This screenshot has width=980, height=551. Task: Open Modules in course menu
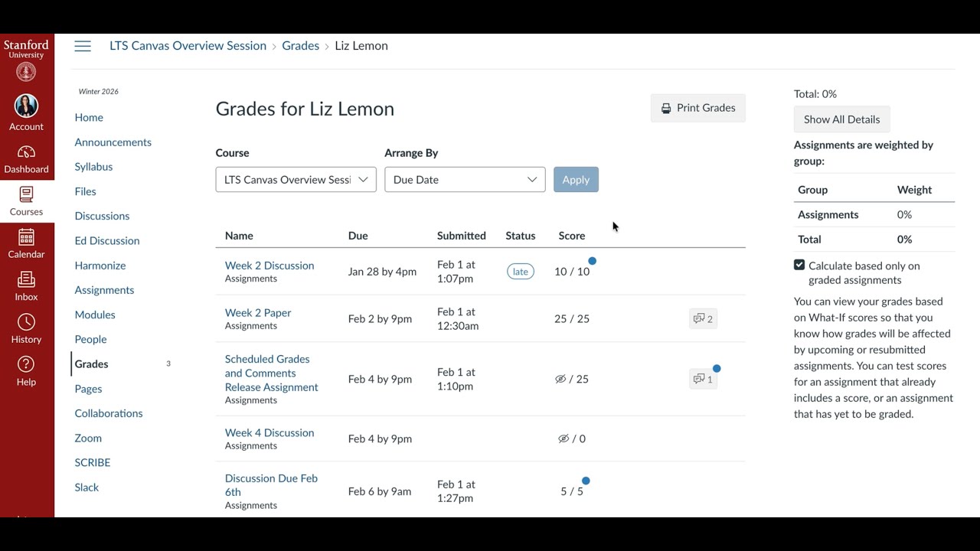click(x=95, y=315)
